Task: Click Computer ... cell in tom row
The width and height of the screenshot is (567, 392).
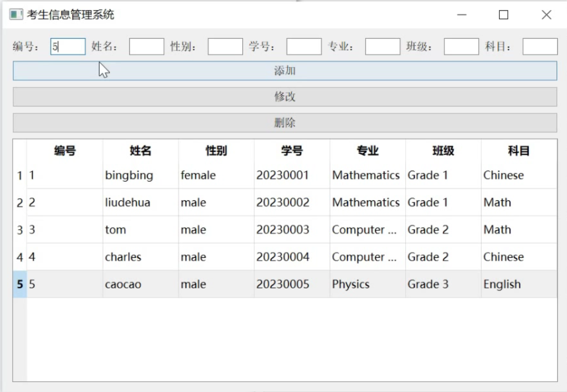Action: click(x=368, y=230)
